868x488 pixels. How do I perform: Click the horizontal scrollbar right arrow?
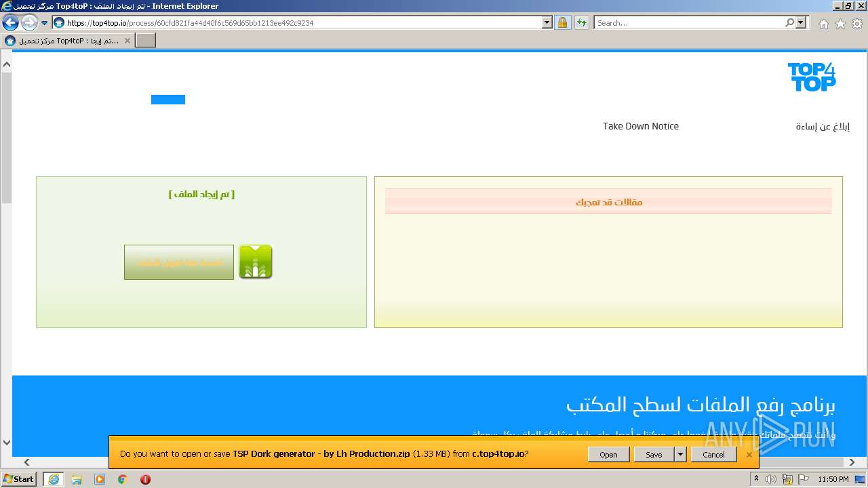[853, 462]
